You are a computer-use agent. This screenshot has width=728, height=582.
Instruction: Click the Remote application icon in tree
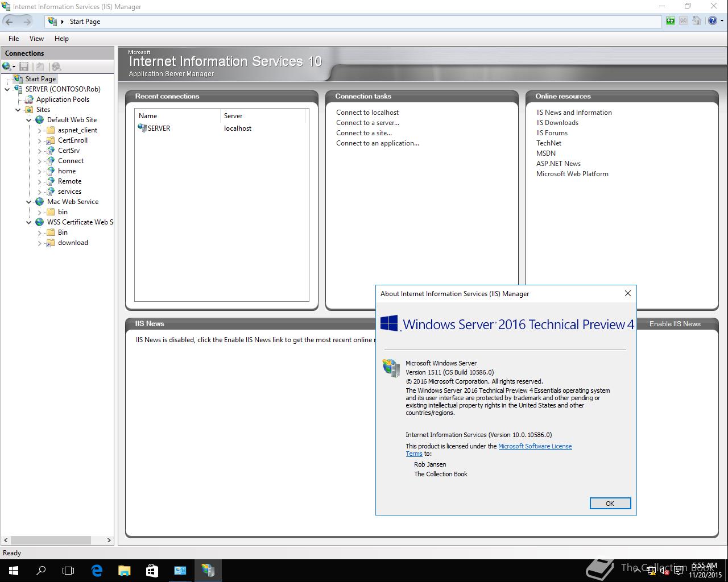(x=50, y=181)
